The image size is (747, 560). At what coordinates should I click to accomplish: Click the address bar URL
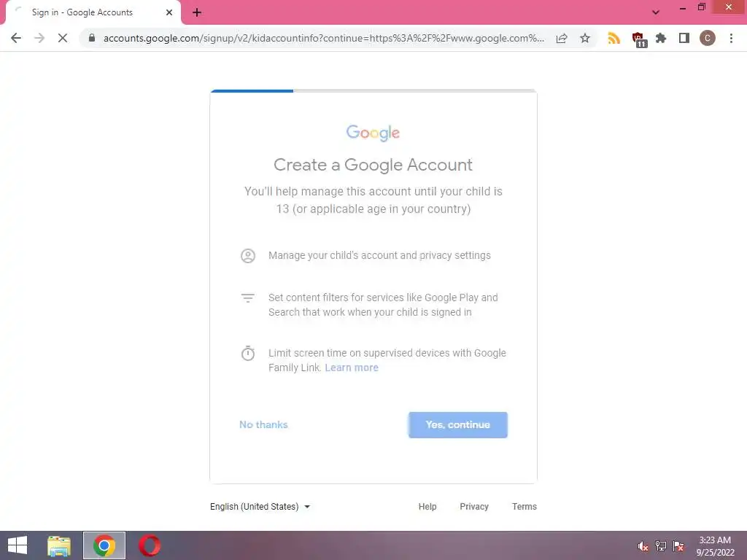(x=323, y=38)
